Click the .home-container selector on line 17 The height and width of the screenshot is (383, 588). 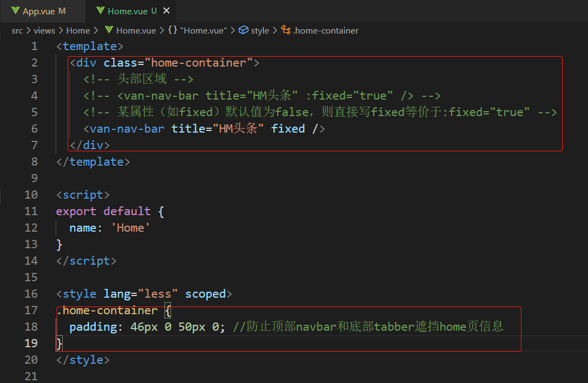tap(107, 310)
